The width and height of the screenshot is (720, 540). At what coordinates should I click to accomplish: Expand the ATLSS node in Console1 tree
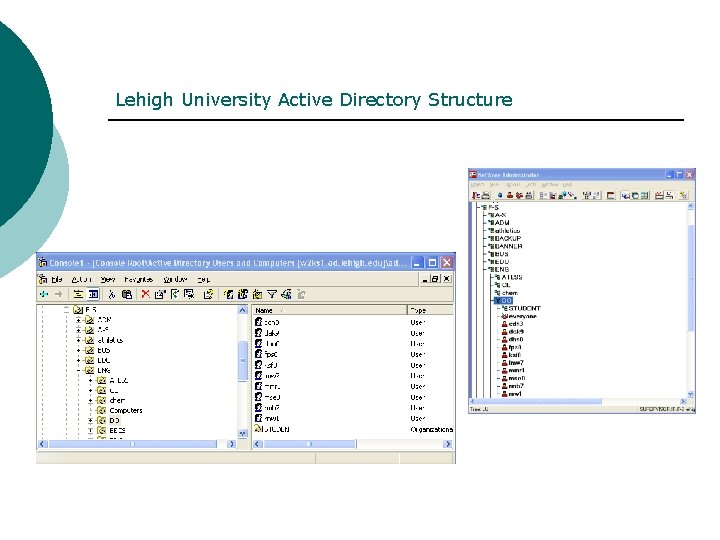[x=90, y=381]
